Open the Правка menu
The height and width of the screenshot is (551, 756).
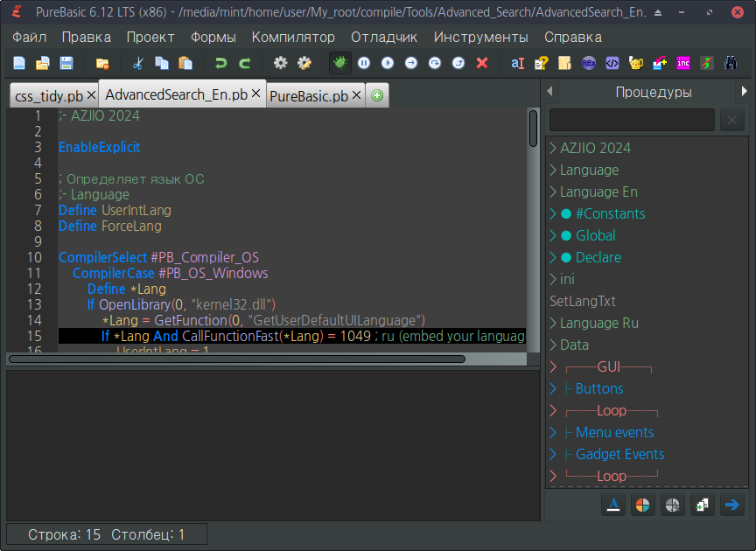click(x=87, y=37)
